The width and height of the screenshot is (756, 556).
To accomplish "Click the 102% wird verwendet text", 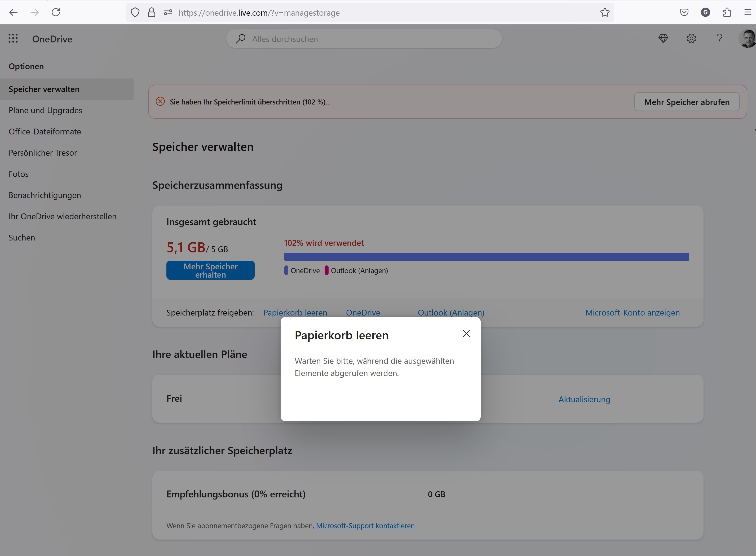I will [324, 243].
